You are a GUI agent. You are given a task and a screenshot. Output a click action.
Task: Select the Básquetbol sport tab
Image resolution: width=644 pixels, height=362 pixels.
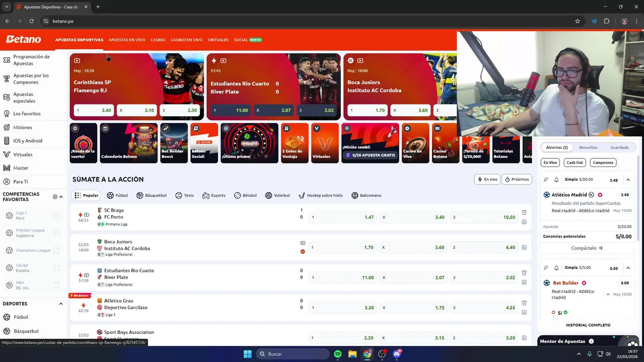click(x=151, y=195)
